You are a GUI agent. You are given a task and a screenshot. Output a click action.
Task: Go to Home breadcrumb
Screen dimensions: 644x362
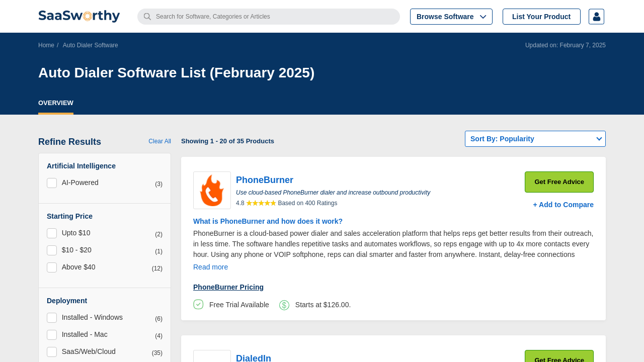46,45
